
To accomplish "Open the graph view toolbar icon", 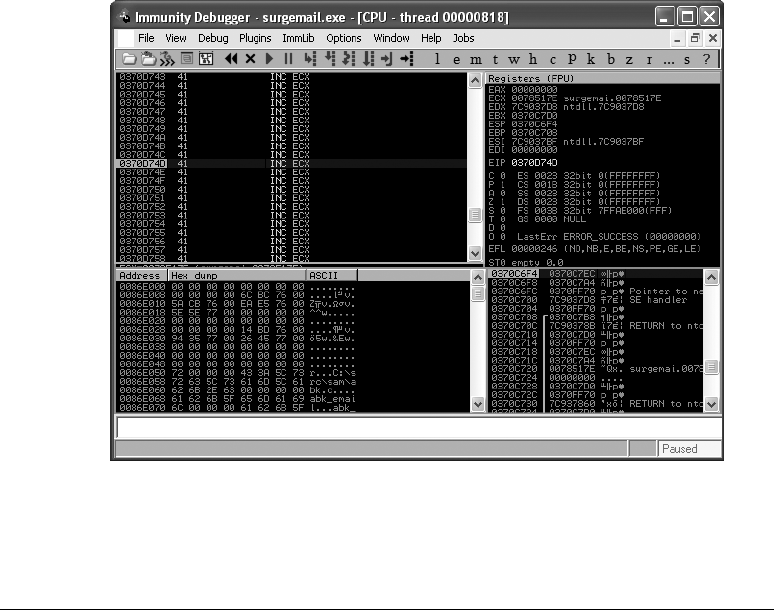I will [206, 59].
